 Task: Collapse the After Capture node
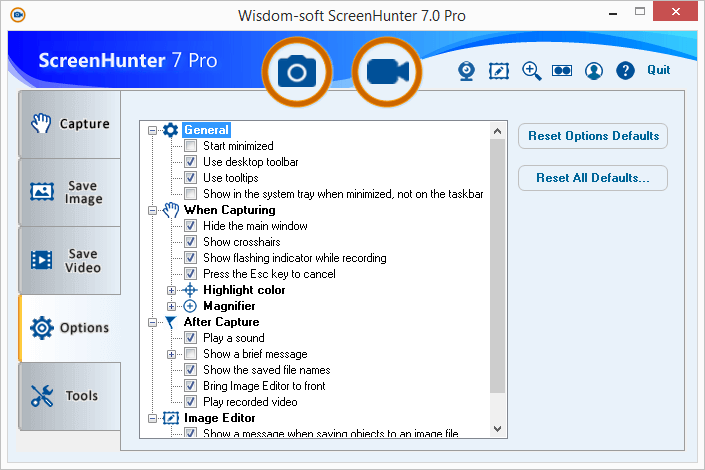point(152,322)
